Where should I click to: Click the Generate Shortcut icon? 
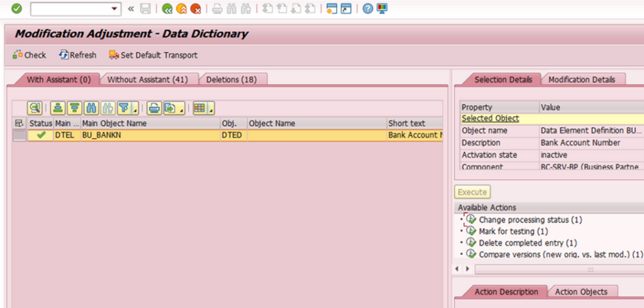pos(347,9)
